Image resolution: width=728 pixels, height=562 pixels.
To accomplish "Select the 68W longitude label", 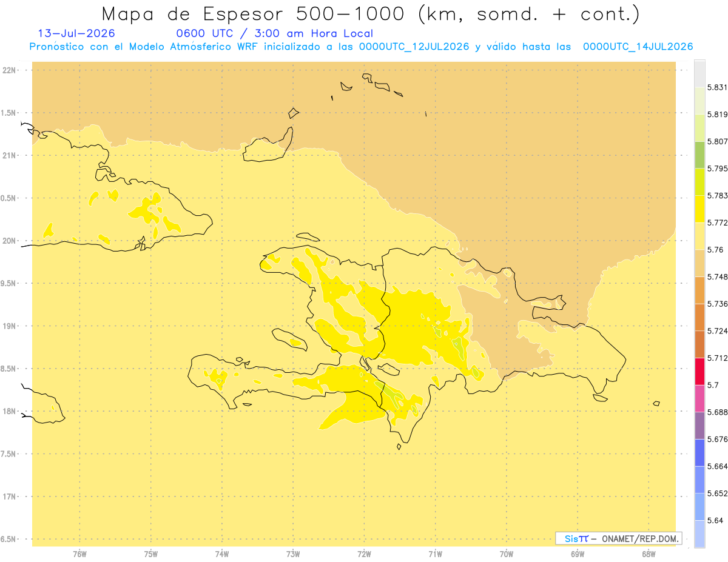I will tap(649, 554).
